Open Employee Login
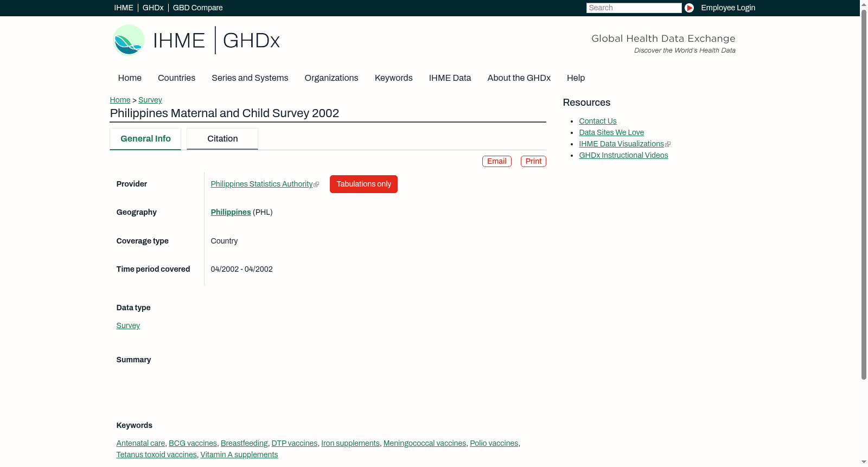This screenshot has width=868, height=467. point(728,8)
